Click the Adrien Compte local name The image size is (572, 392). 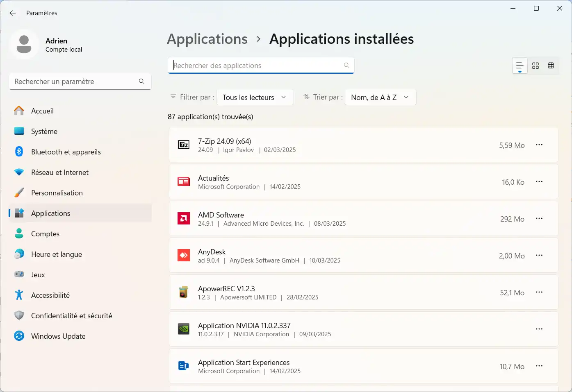pyautogui.click(x=64, y=45)
